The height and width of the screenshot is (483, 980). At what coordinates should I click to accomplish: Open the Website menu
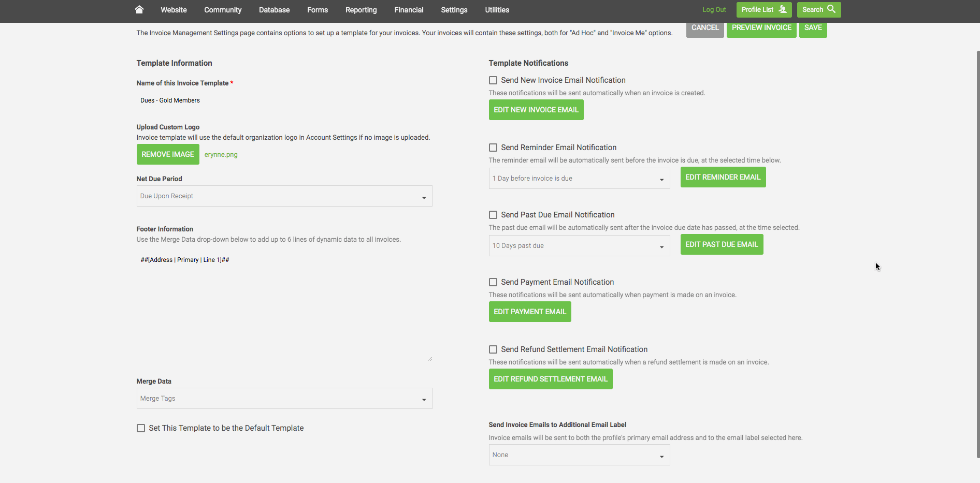pyautogui.click(x=174, y=10)
